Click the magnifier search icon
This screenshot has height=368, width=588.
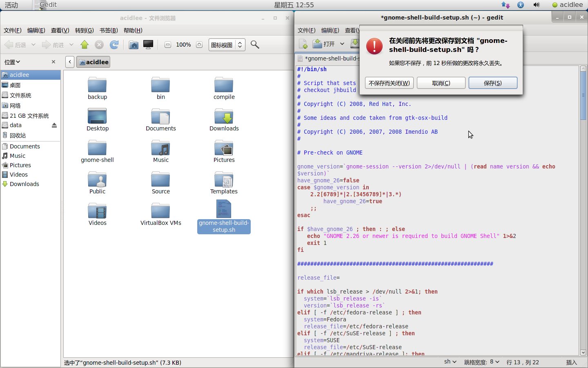[255, 45]
